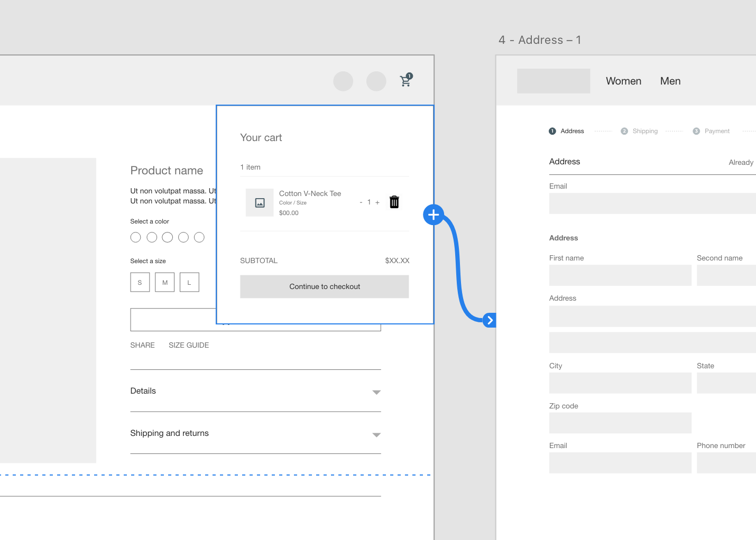The image size is (756, 540).
Task: Open the SIZE GUIDE link
Action: click(189, 345)
